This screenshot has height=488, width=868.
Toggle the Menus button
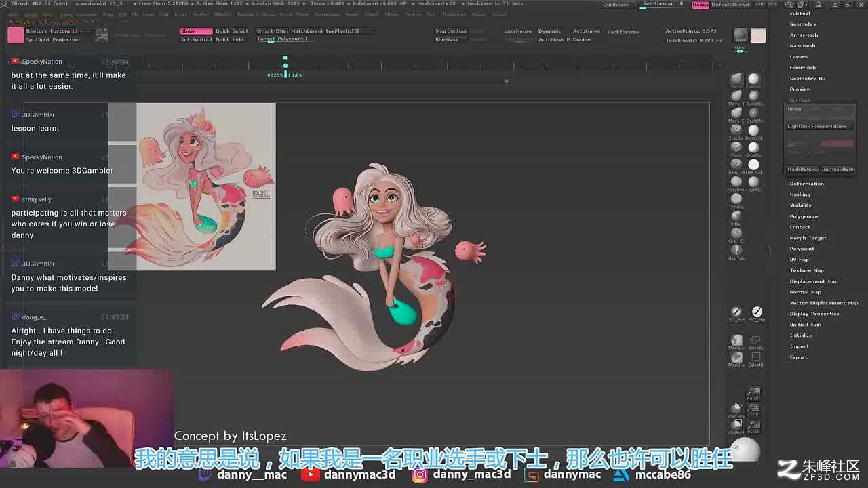click(x=701, y=5)
